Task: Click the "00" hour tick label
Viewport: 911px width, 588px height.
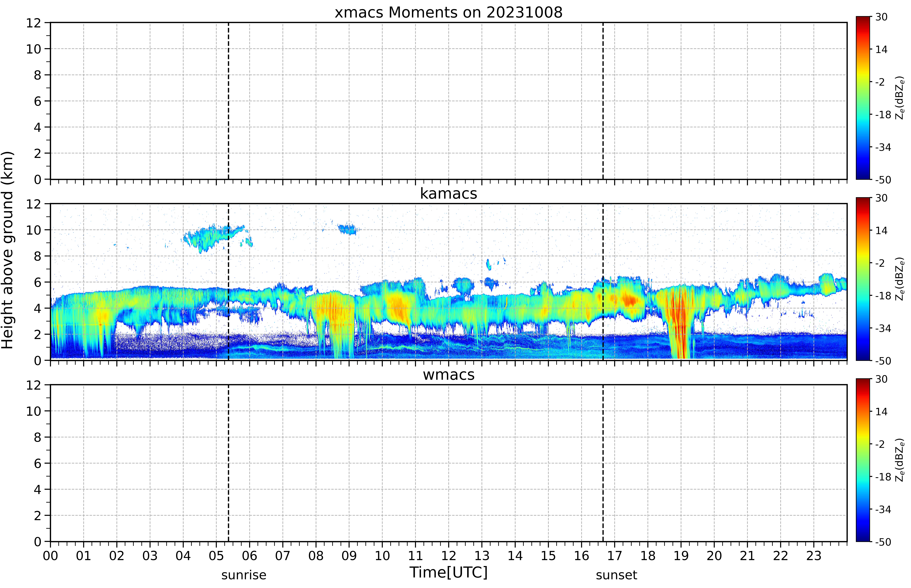Action: pos(50,556)
